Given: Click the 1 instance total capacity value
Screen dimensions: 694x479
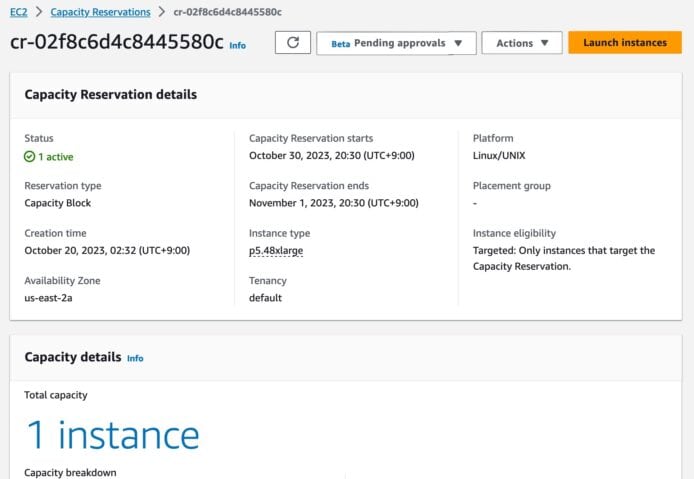Looking at the screenshot, I should [113, 436].
